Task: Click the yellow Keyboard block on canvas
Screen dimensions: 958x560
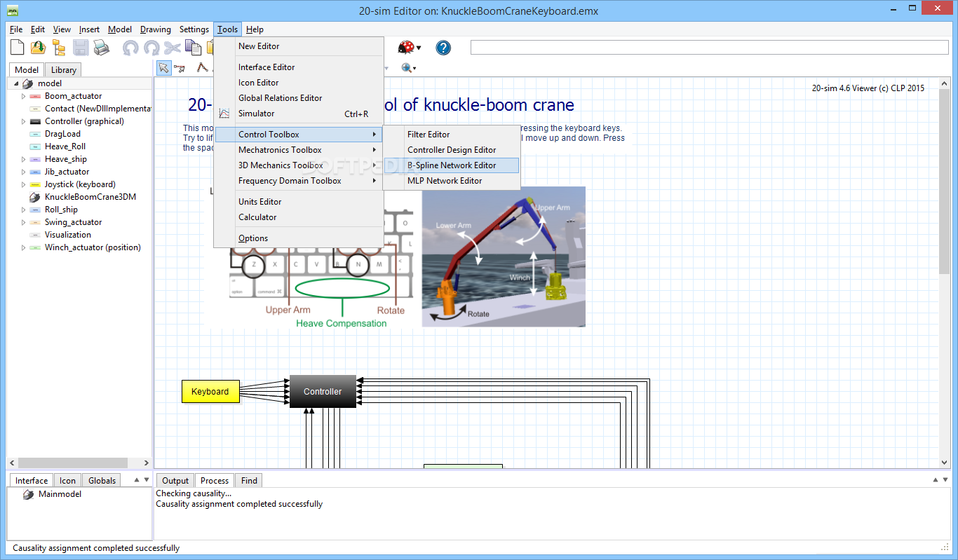Action: (x=210, y=392)
